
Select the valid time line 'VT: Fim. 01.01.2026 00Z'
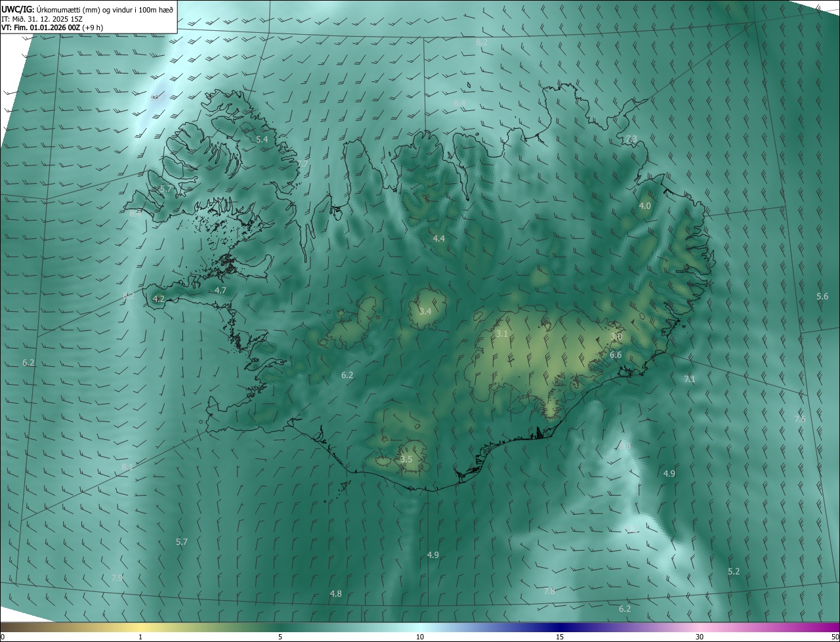pyautogui.click(x=41, y=28)
